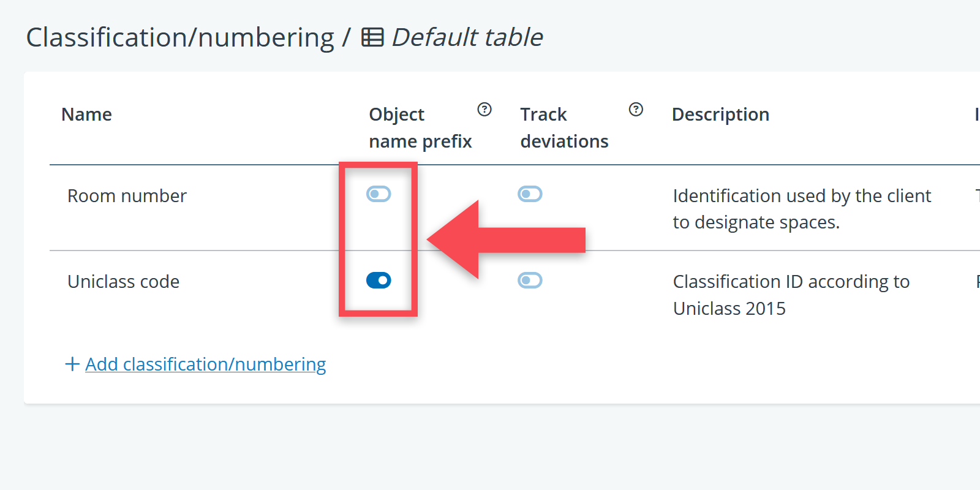Click help icon beside Object name prefix
Image resolution: width=980 pixels, height=490 pixels.
pyautogui.click(x=484, y=110)
